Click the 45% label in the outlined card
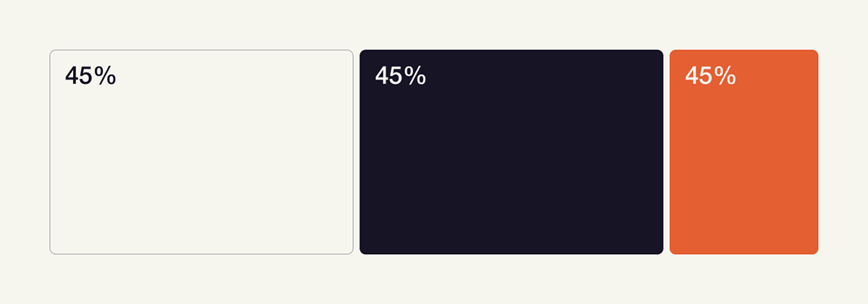The width and height of the screenshot is (868, 304). tap(90, 76)
